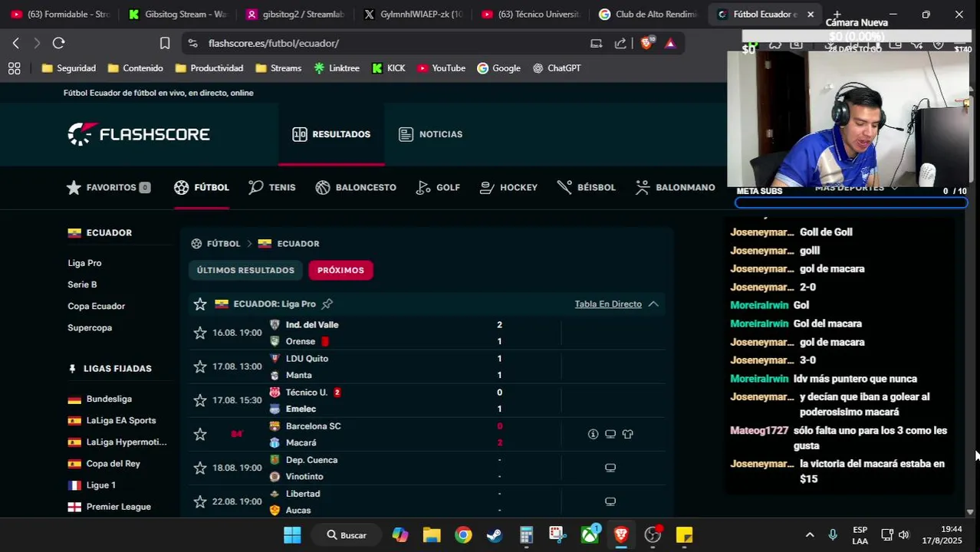Open Seguridad bookmarks folder
The height and width of the screenshot is (552, 980).
pyautogui.click(x=69, y=68)
